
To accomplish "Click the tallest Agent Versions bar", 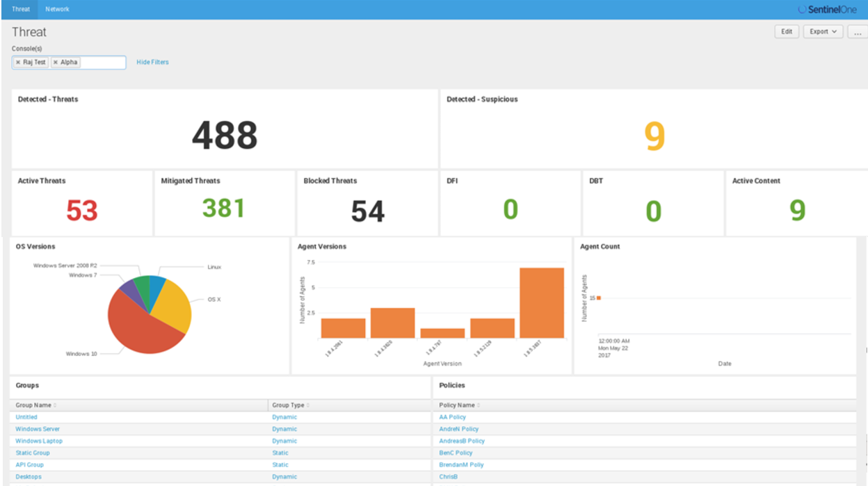I will click(x=541, y=303).
